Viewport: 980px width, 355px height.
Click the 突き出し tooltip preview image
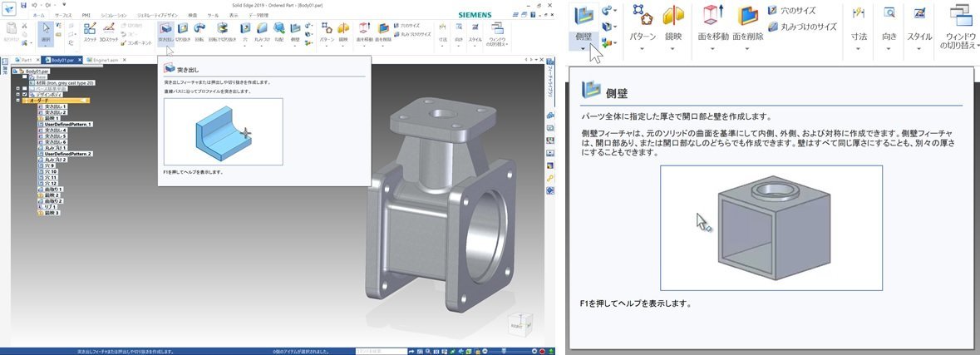click(x=223, y=132)
